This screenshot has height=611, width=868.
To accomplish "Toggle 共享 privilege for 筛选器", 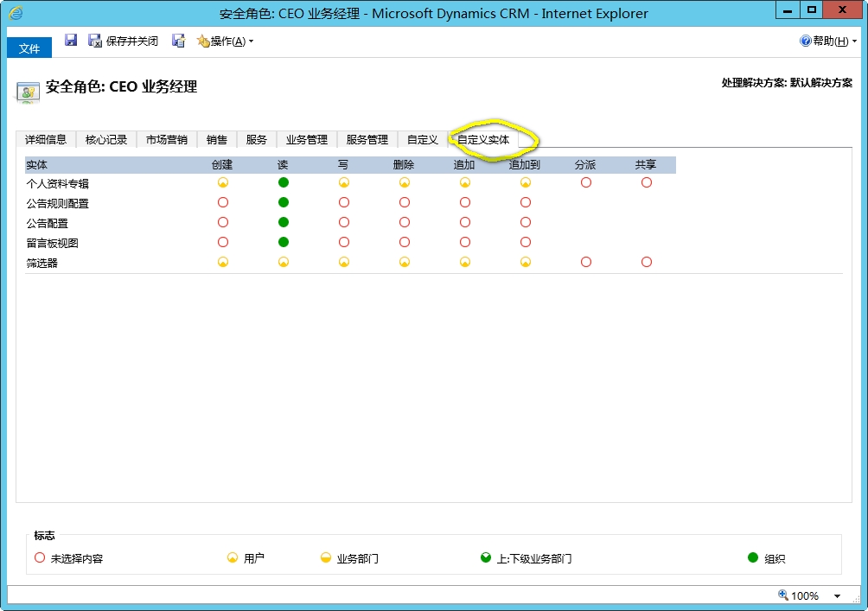I will tap(647, 263).
